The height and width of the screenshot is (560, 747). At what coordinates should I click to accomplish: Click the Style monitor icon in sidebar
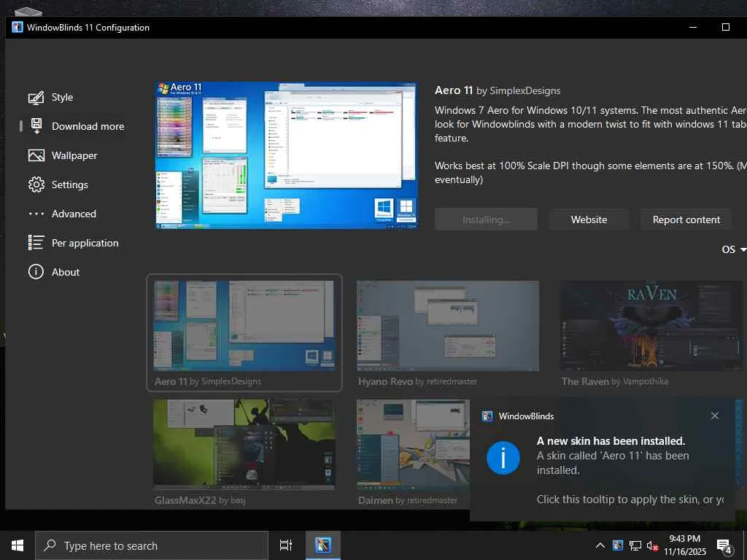(36, 98)
